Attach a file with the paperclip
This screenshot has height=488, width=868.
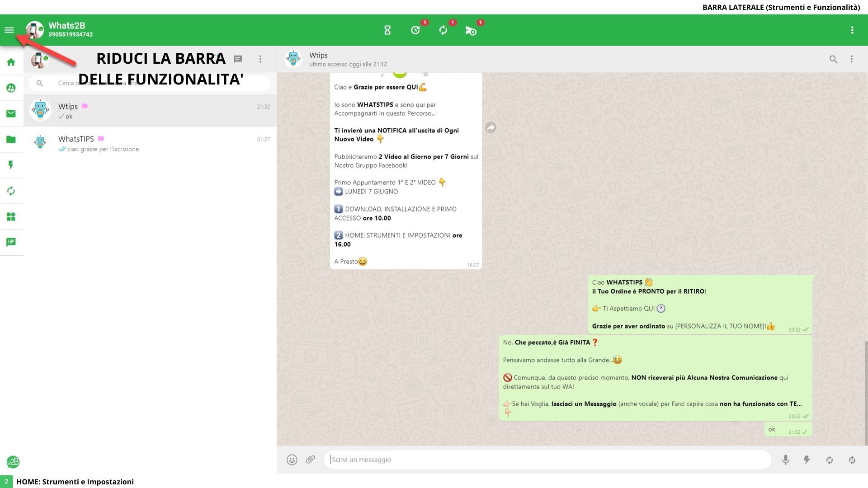click(311, 460)
